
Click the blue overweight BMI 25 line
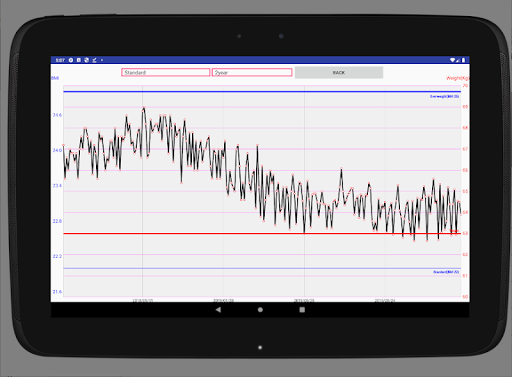(x=262, y=91)
